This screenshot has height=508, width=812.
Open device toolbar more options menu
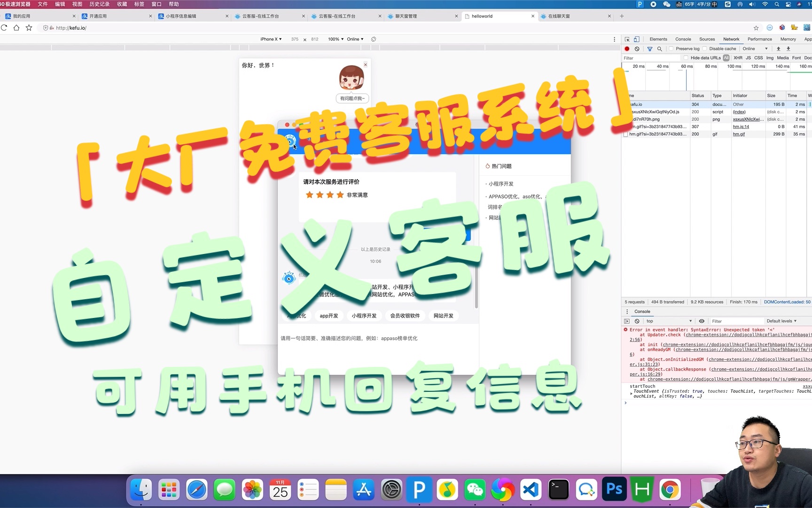click(x=614, y=40)
